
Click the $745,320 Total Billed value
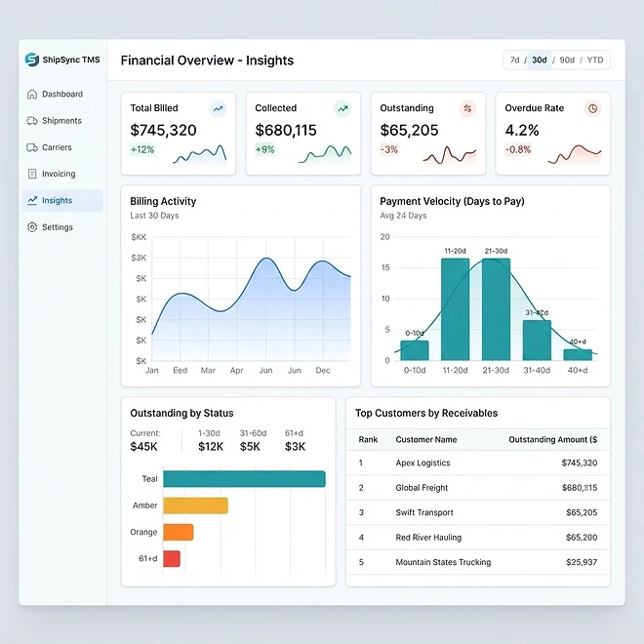[x=164, y=130]
